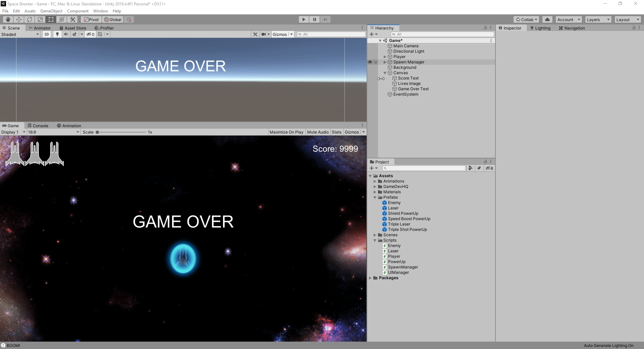
Task: Click Project search by label icon
Action: [x=479, y=168]
